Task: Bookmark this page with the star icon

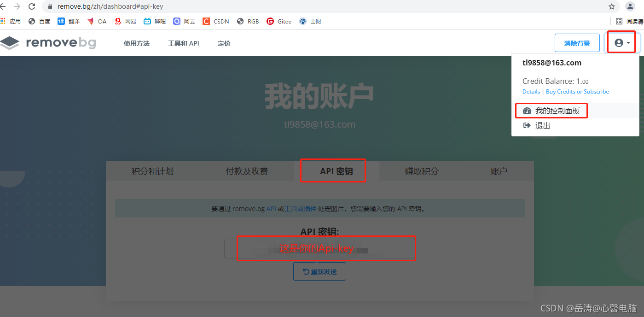Action: (612, 6)
